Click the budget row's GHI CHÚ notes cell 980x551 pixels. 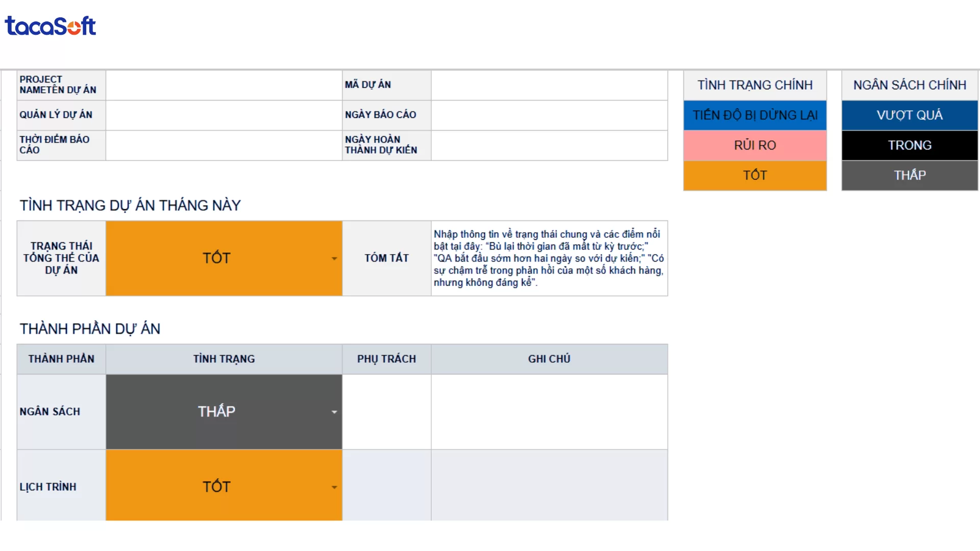[x=549, y=412]
